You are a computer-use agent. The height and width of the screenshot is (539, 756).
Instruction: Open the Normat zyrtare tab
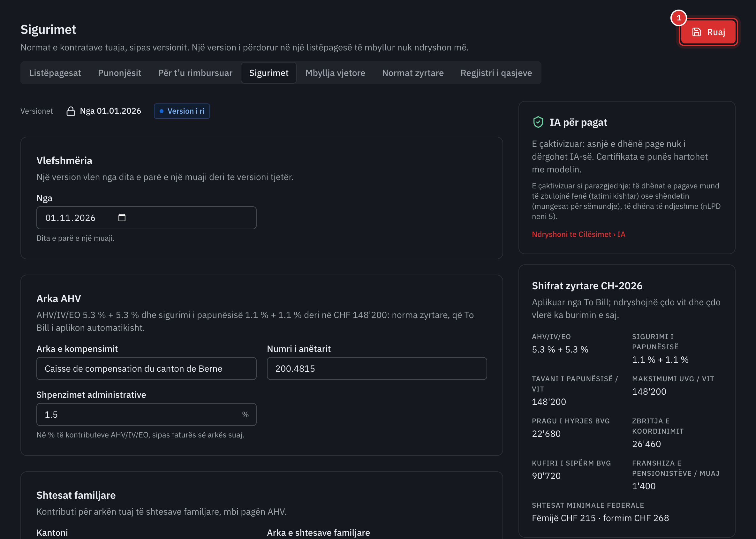tap(412, 73)
